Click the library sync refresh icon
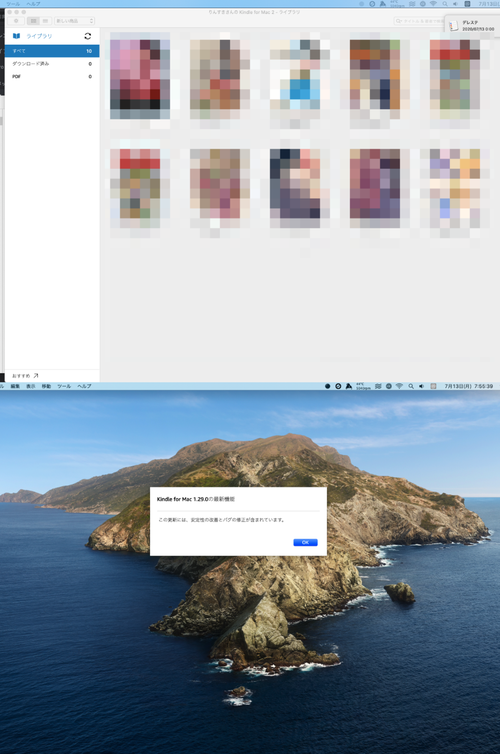This screenshot has width=500, height=754. coord(88,36)
